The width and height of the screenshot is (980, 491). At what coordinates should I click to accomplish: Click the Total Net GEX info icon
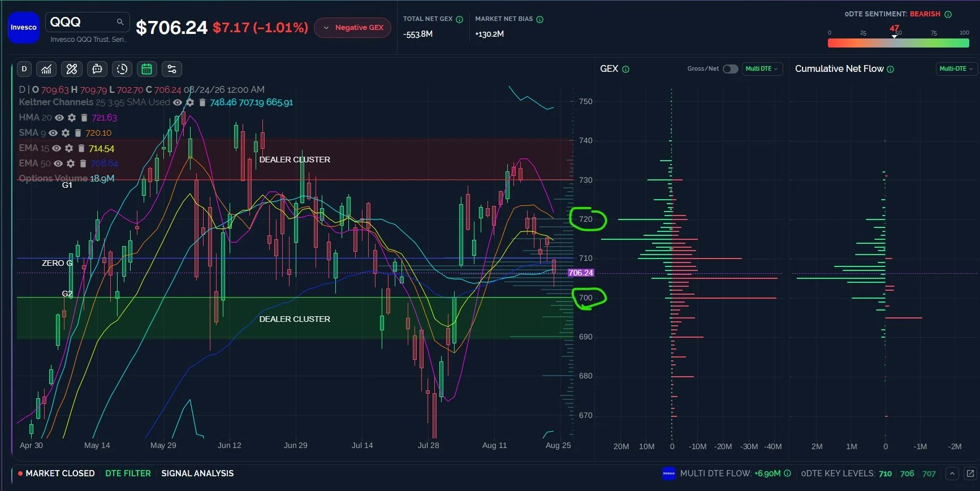click(x=459, y=19)
